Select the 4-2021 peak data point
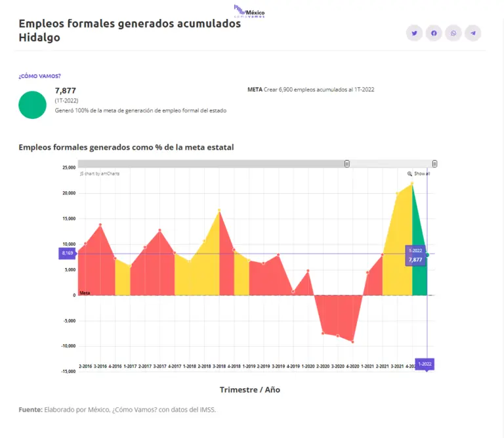Screen dimensions: 504x438 coord(412,184)
